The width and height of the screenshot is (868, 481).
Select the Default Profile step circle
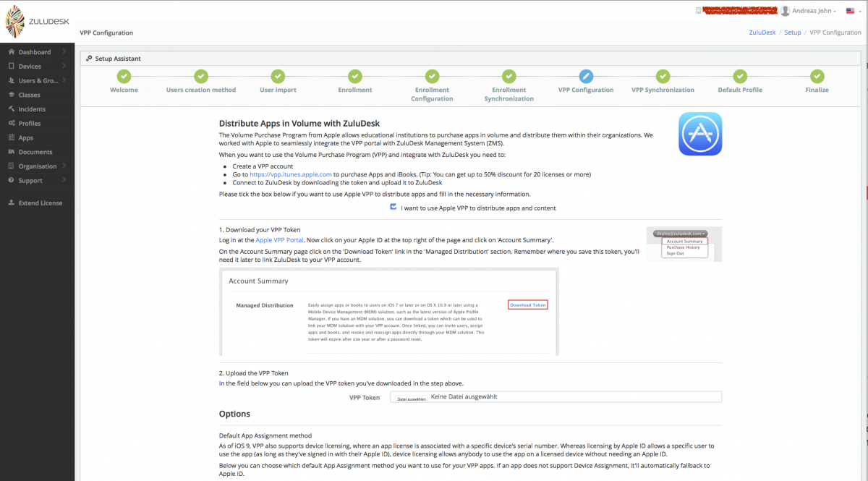tap(740, 77)
